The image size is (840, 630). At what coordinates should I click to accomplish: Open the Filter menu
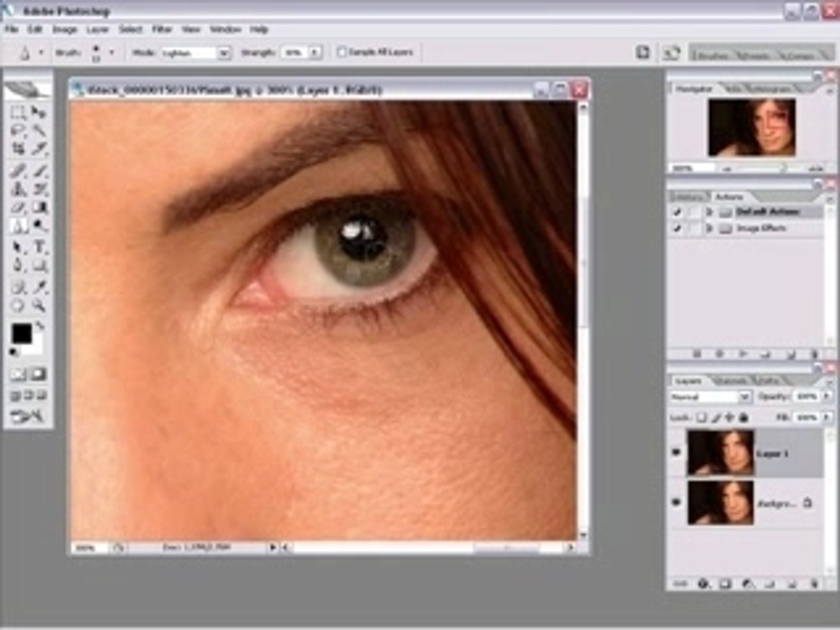coord(162,29)
